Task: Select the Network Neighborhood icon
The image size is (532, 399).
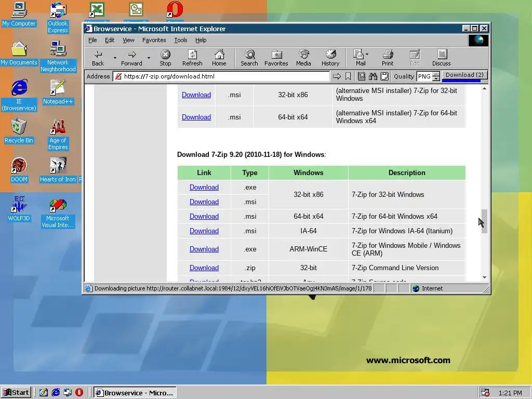Action: coord(58,56)
